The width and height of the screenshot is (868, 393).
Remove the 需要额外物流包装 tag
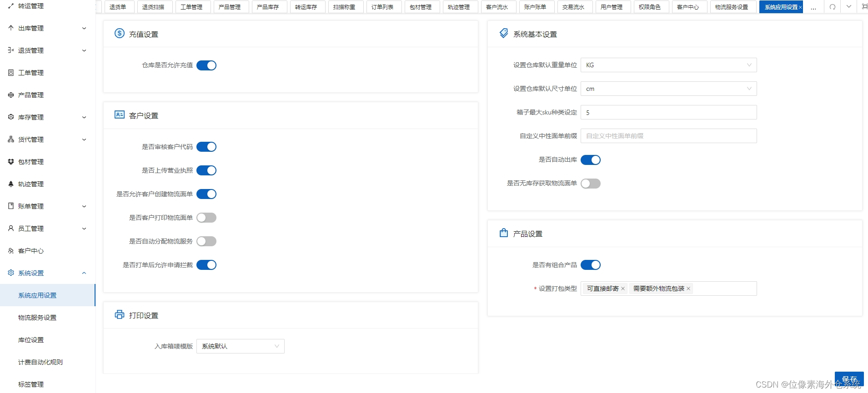(688, 289)
